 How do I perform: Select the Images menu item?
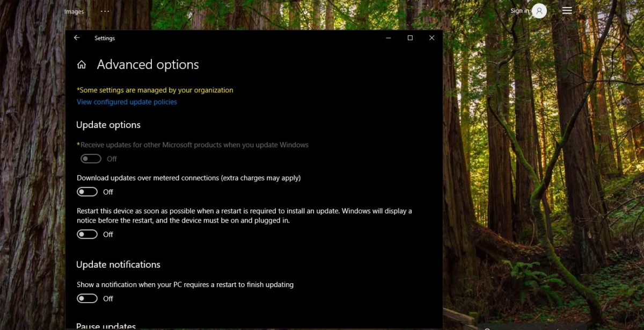click(x=74, y=11)
